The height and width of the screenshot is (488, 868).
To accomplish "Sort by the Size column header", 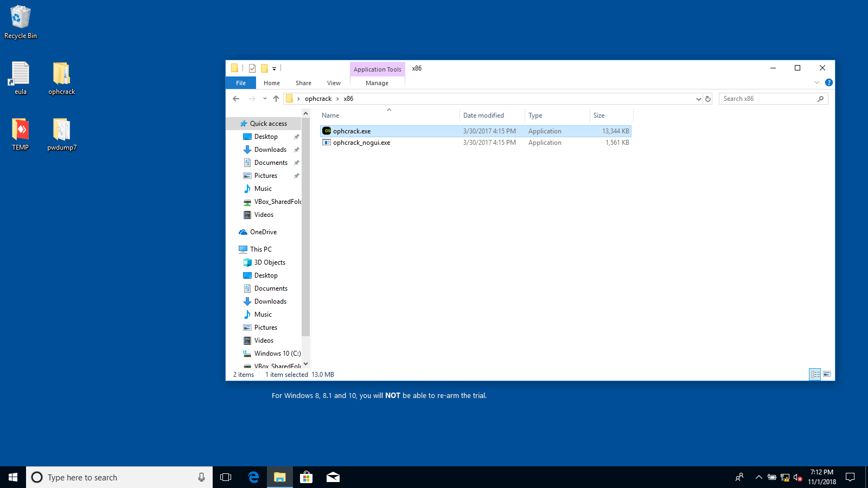I will click(x=611, y=115).
